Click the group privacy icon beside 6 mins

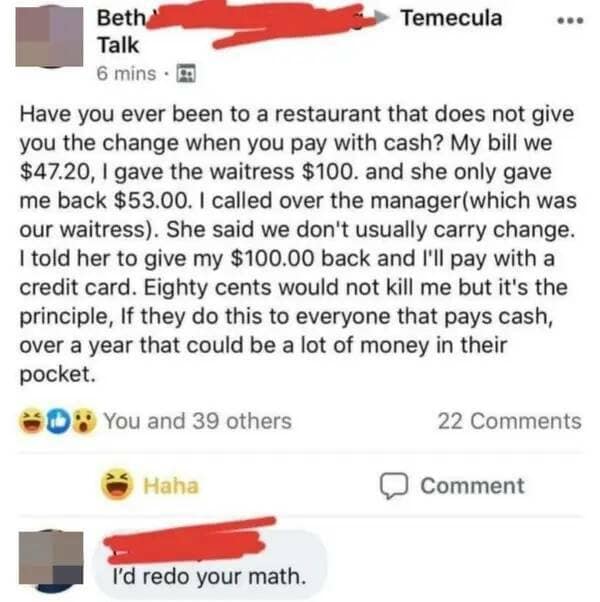tap(186, 73)
